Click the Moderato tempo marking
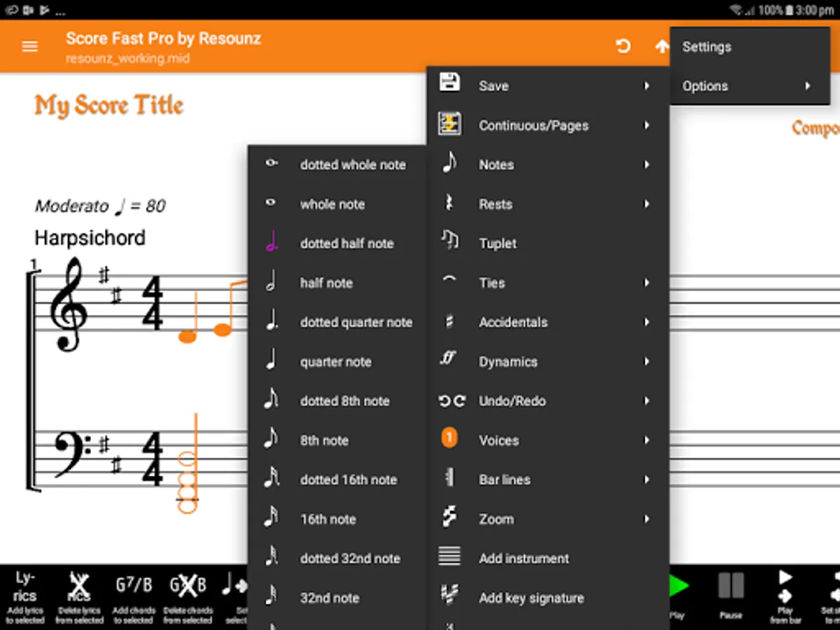Image resolution: width=840 pixels, height=630 pixels. pyautogui.click(x=100, y=206)
